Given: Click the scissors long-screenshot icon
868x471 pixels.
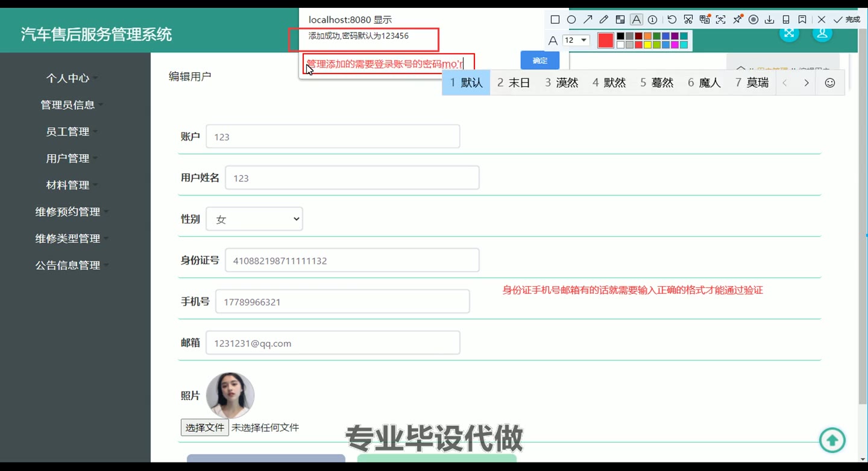Looking at the screenshot, I should [x=688, y=19].
